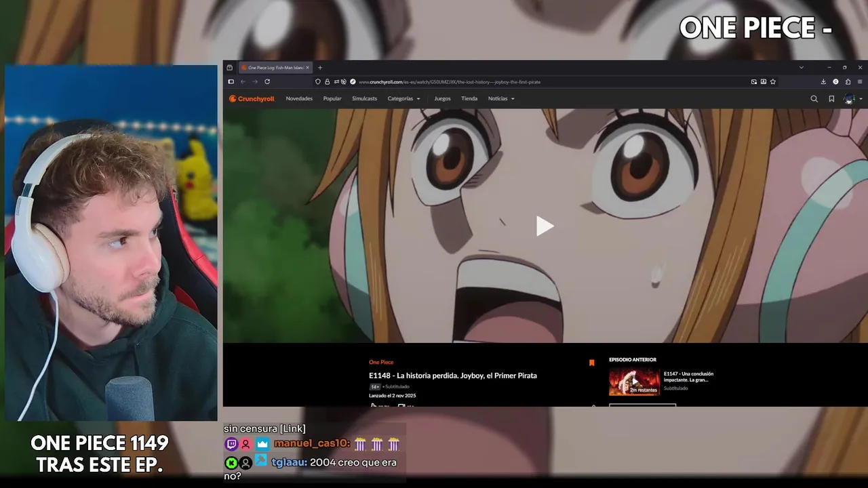The height and width of the screenshot is (488, 868).
Task: Click the round C extension icon
Action: tap(835, 82)
